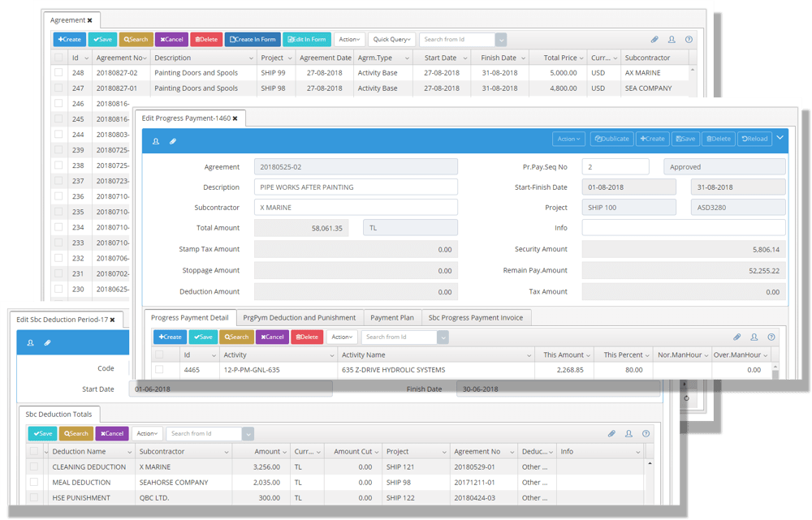Click the user icon in Edit Sbc Deduction Period header

click(30, 343)
